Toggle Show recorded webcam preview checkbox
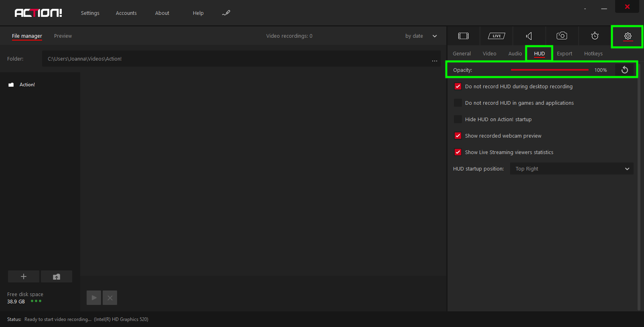Screen dimensions: 644x327 [458, 136]
